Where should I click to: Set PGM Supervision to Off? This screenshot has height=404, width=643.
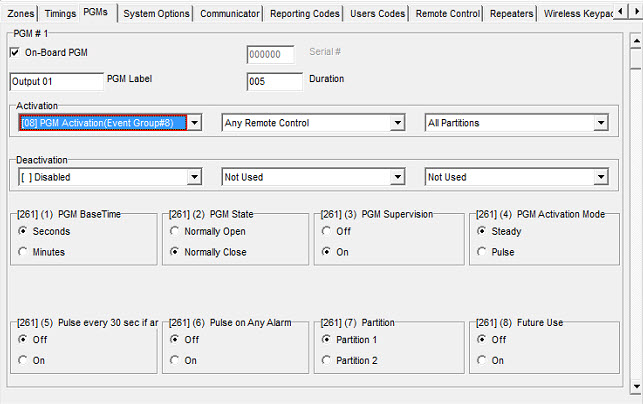(327, 231)
